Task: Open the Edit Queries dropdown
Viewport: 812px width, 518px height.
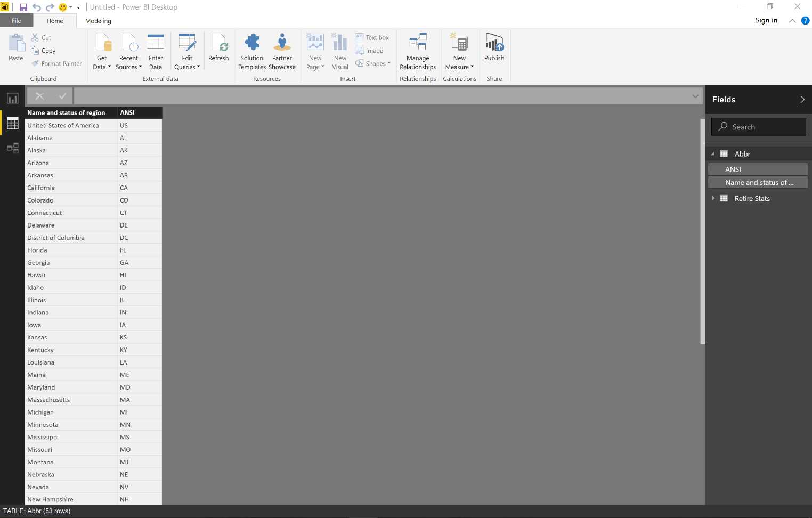Action: click(187, 51)
